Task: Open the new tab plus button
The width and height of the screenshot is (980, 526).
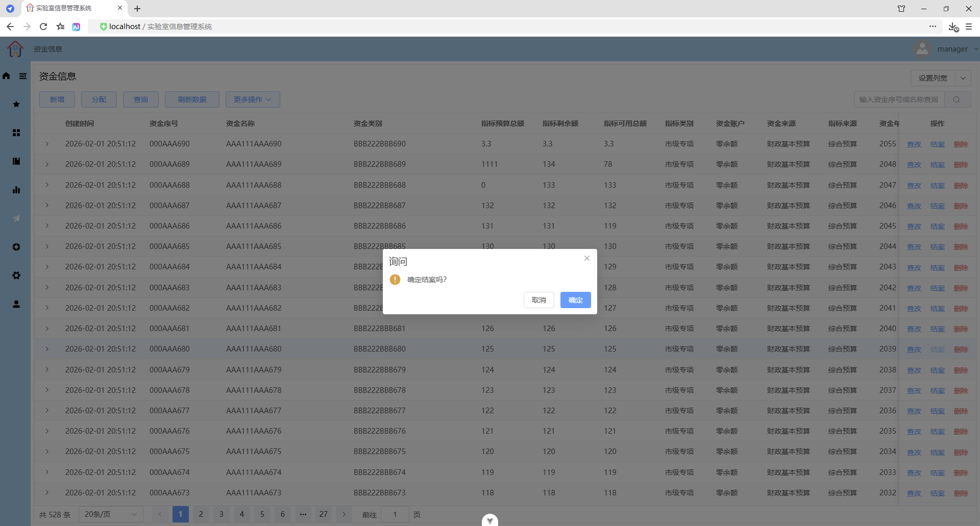Action: [137, 9]
